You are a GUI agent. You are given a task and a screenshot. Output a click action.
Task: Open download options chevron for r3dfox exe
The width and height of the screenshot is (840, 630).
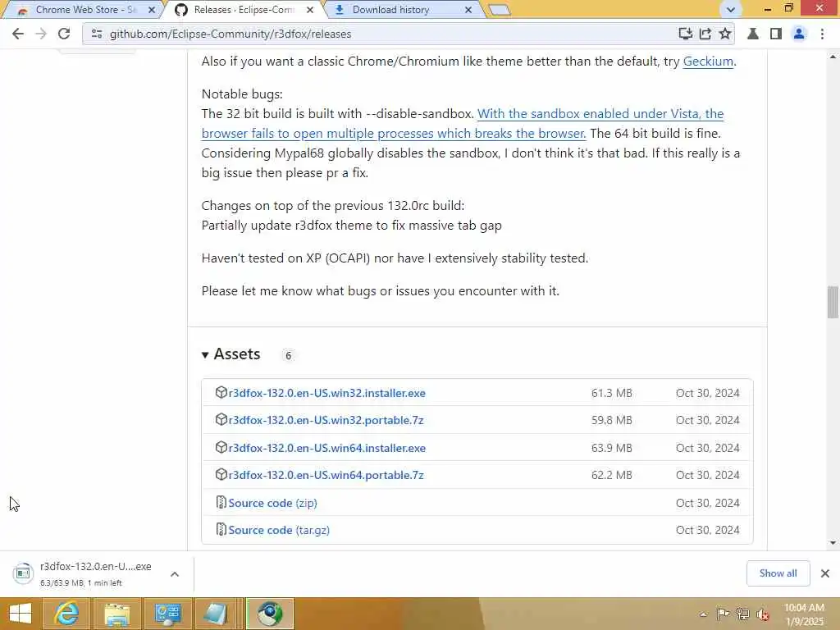tap(175, 573)
